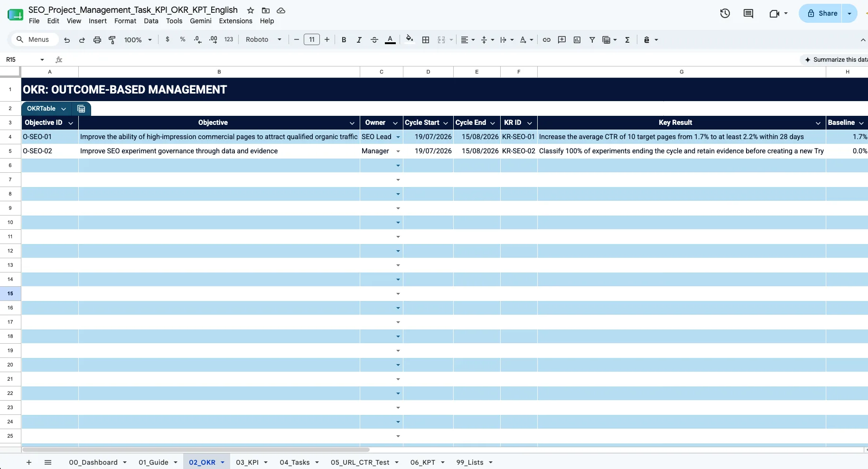This screenshot has height=469, width=868.
Task: Open the comments panel icon
Action: coord(748,13)
